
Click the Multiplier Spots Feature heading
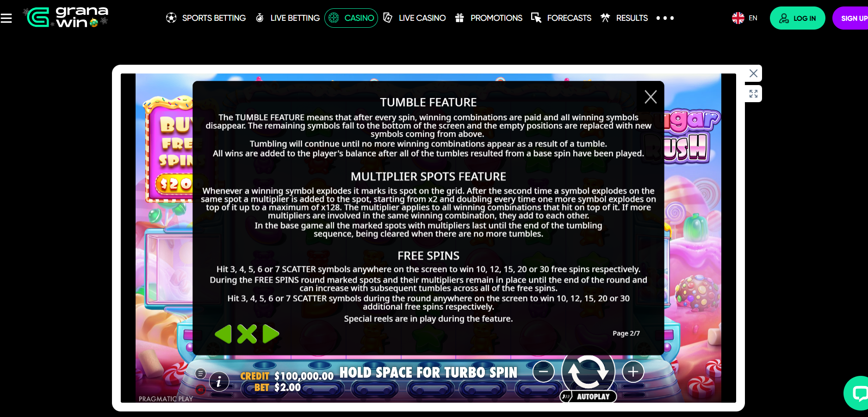428,177
